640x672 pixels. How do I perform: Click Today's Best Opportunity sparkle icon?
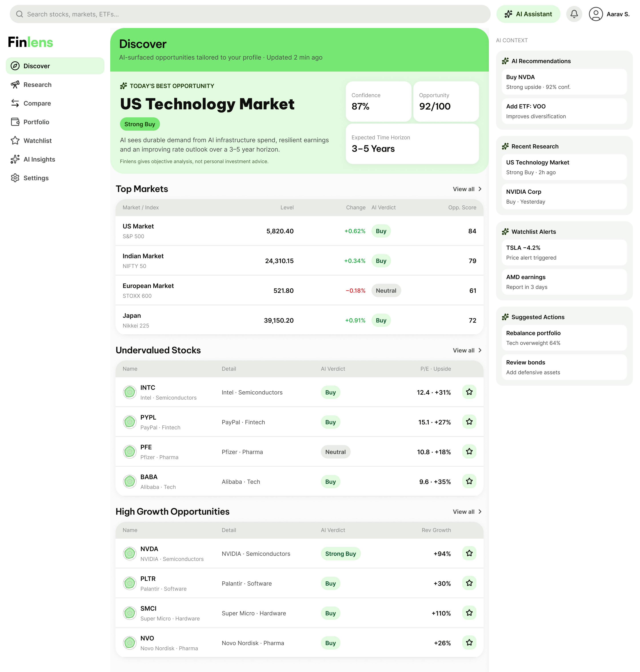(124, 86)
